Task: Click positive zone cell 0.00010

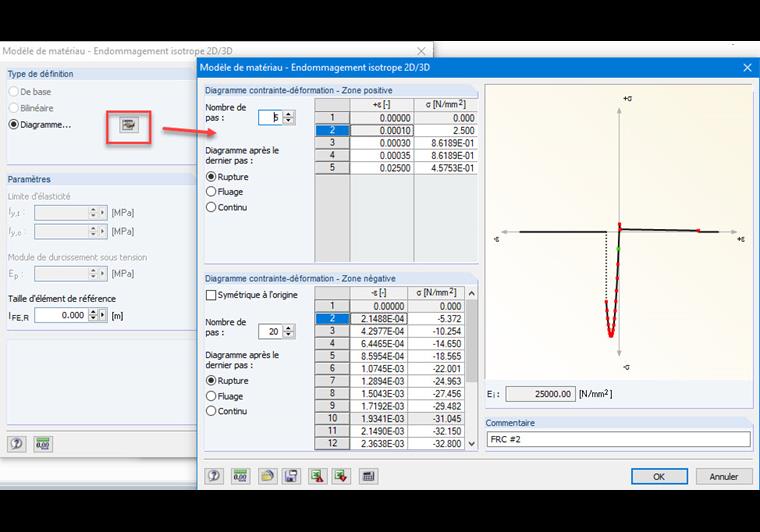Action: pyautogui.click(x=382, y=130)
